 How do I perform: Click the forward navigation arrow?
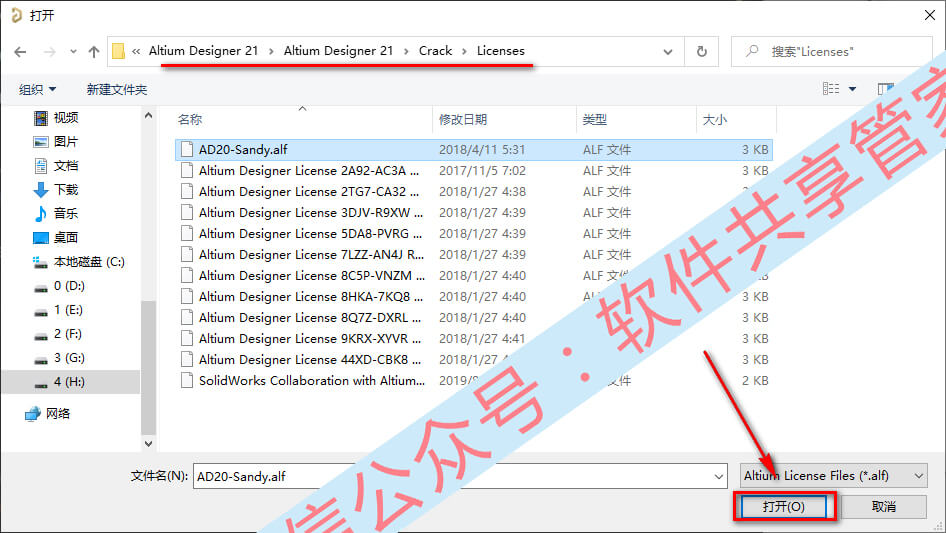pos(49,52)
